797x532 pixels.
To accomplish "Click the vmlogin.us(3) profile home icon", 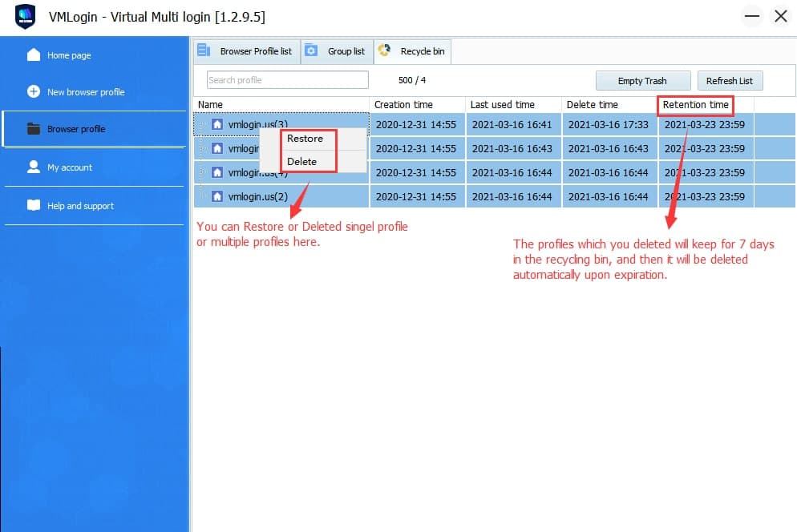I will 217,125.
